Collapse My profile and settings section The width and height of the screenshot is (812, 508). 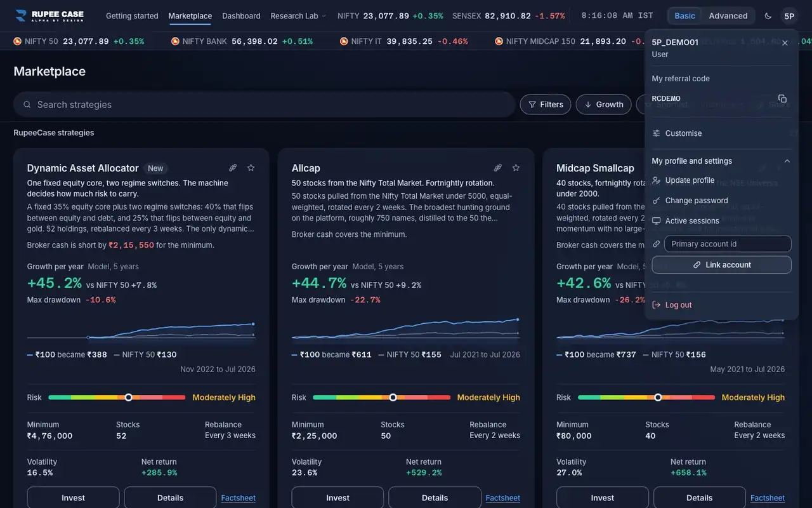tap(722, 161)
